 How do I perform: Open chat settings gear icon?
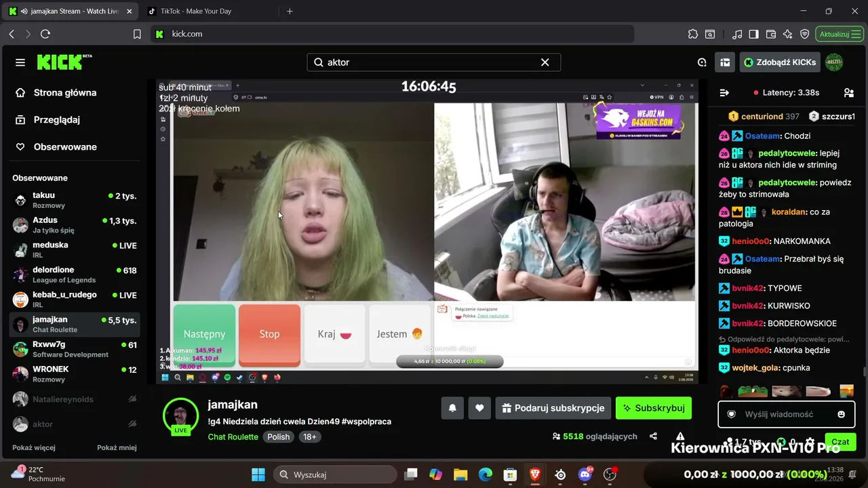pos(810,442)
